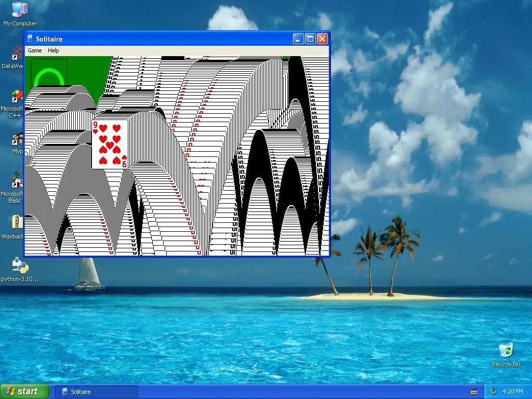Screen dimensions: 532x399
Task: Open the Help menu in Solitaire
Action: (54, 50)
